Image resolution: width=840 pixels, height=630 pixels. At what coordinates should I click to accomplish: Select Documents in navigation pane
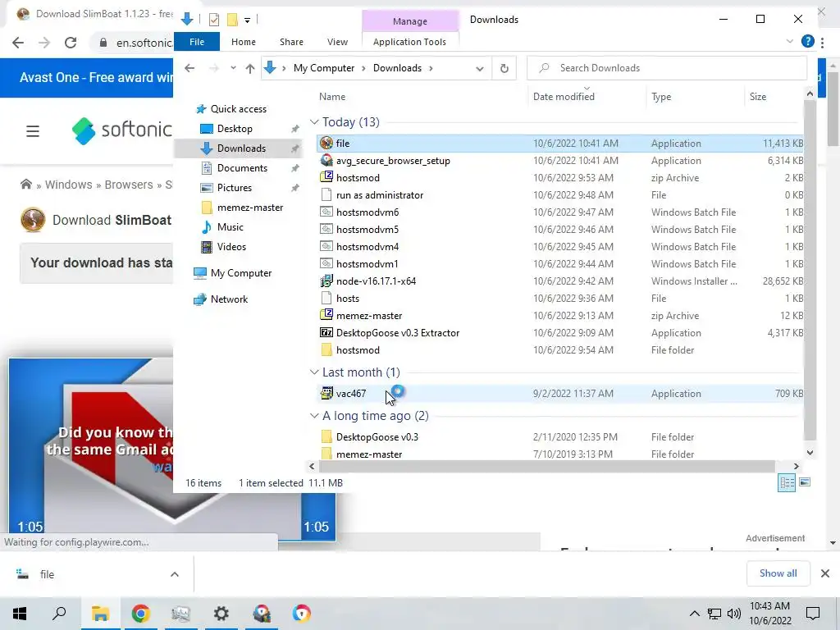pyautogui.click(x=242, y=167)
